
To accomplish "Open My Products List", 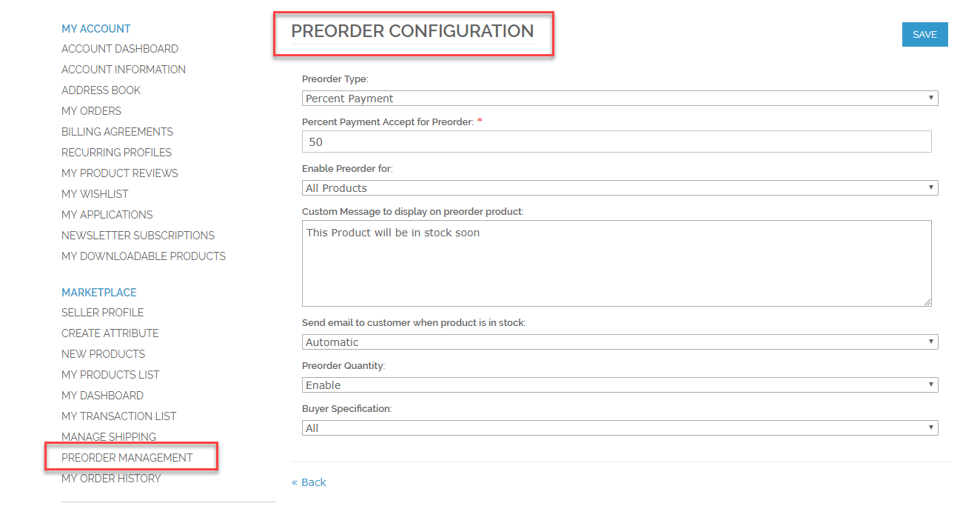I will (x=110, y=375).
